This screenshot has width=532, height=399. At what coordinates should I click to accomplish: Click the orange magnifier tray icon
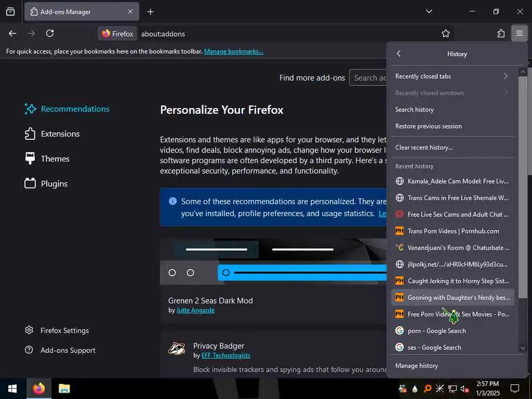click(428, 389)
